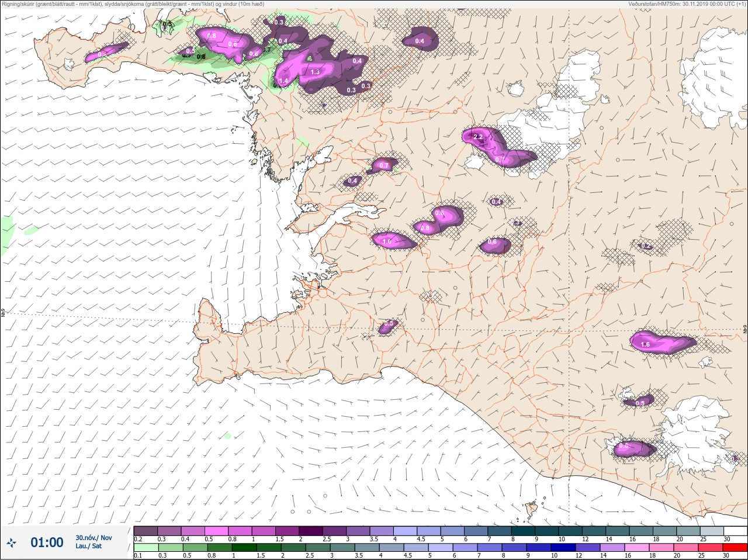Click the 2.2 precipitation value on the map
The image size is (748, 560).
(478, 137)
